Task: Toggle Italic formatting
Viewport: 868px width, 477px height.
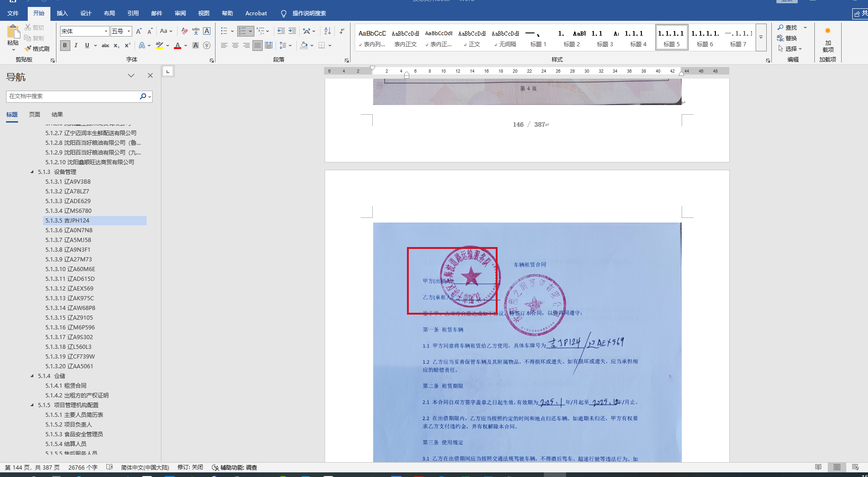Action: [x=76, y=45]
